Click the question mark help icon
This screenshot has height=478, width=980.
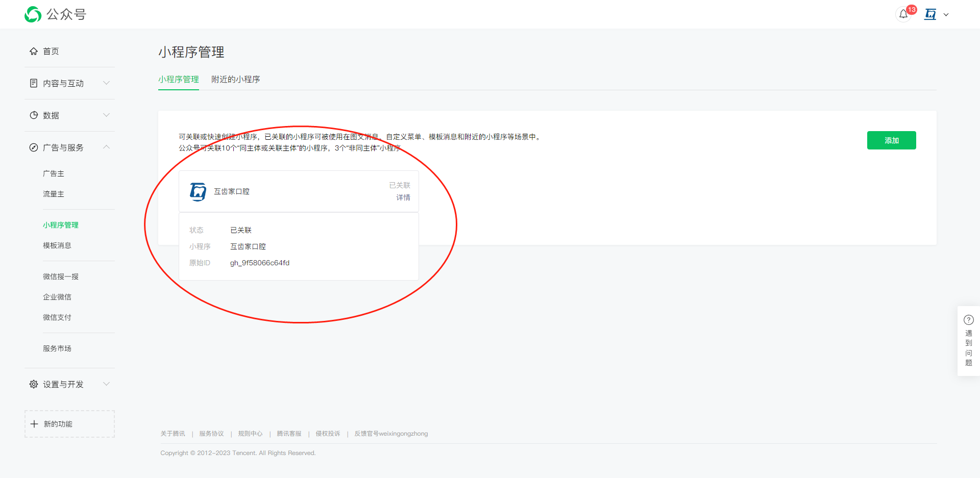[x=968, y=320]
